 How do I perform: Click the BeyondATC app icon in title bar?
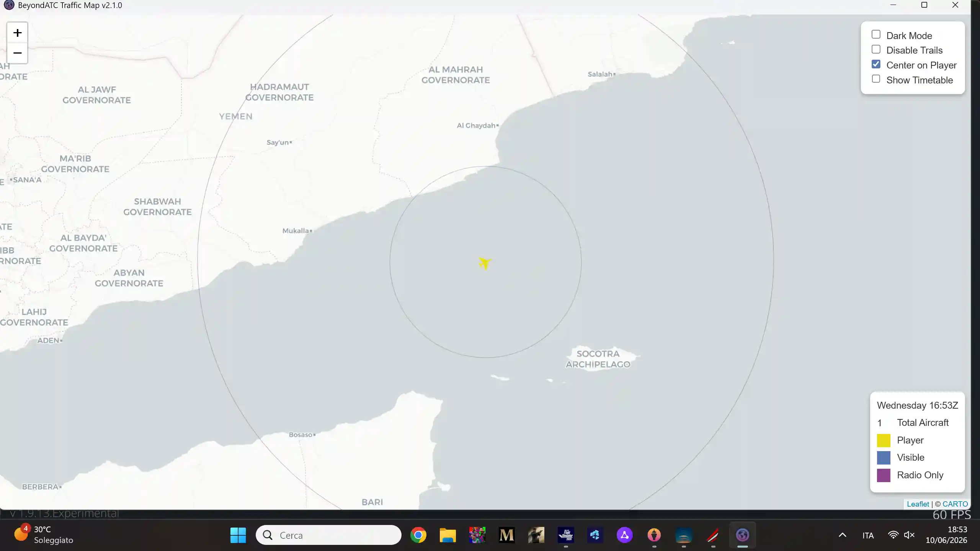pyautogui.click(x=9, y=5)
